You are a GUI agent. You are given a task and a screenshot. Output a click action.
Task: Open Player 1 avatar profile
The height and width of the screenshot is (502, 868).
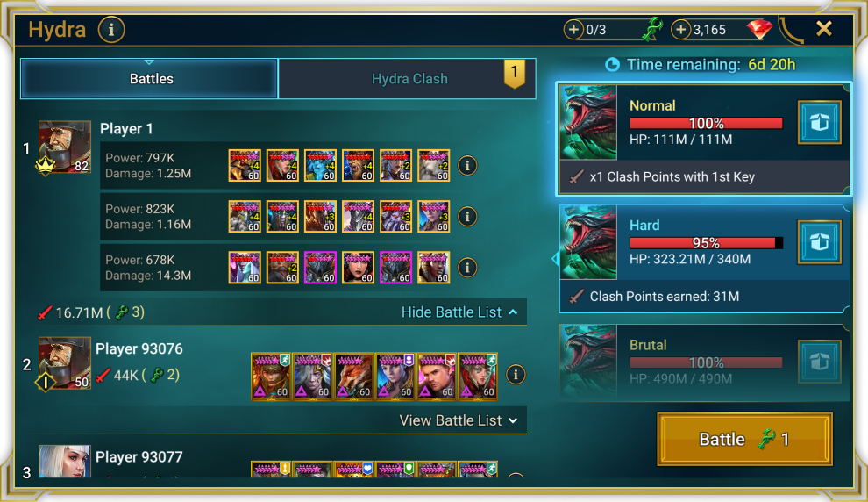pos(64,147)
